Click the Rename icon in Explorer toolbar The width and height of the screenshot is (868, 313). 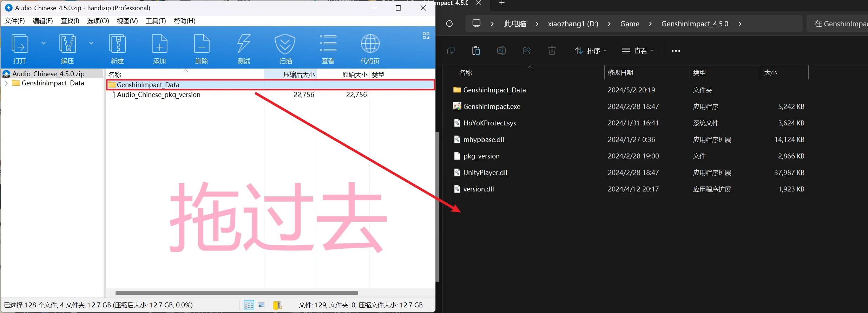[x=501, y=51]
